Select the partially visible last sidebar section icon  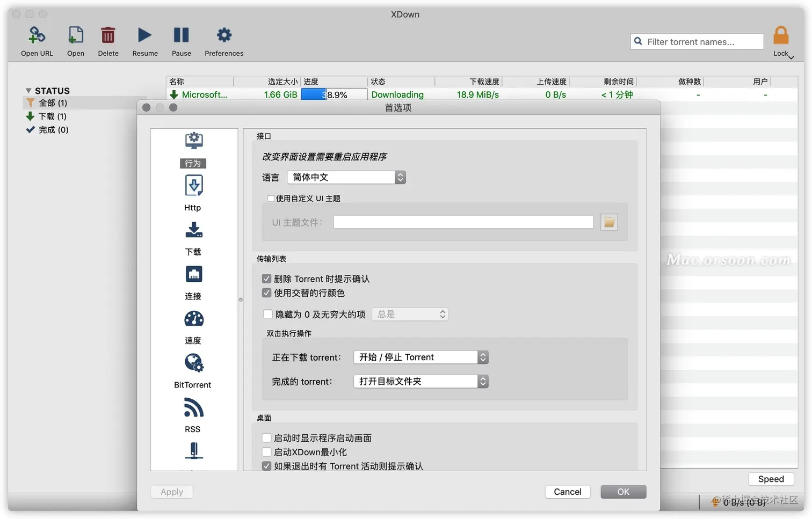point(194,451)
